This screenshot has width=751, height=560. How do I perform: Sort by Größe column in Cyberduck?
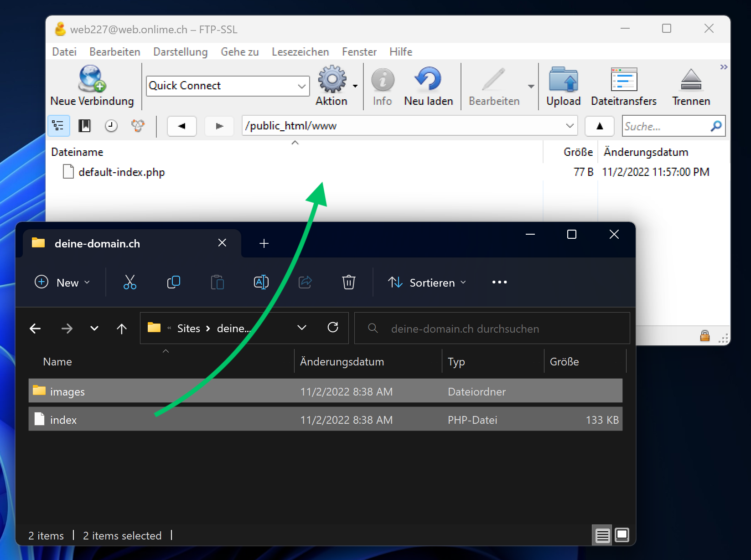click(x=578, y=152)
